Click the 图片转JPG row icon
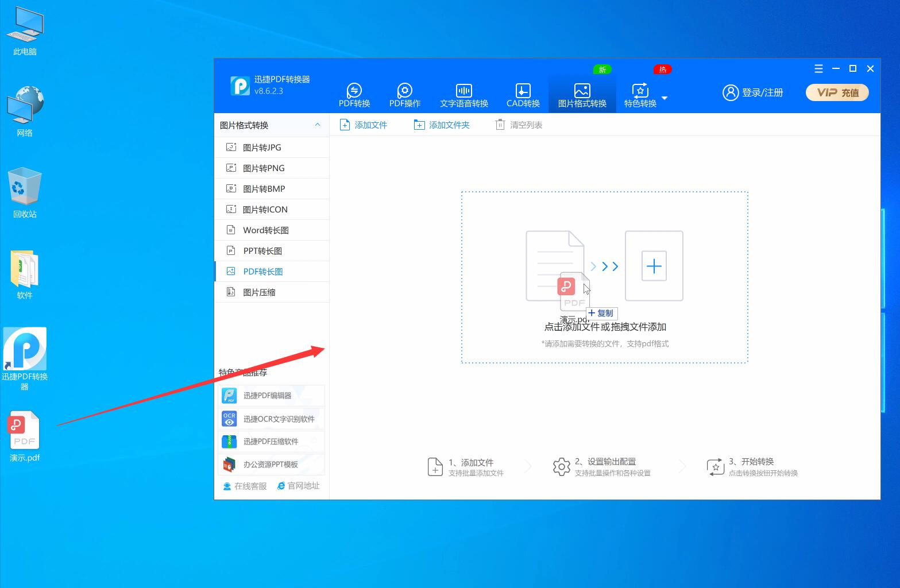 [231, 147]
